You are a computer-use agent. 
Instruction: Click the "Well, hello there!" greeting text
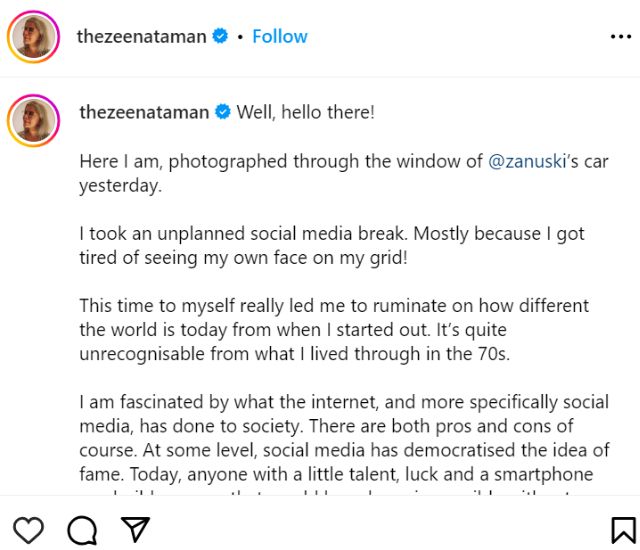point(305,112)
